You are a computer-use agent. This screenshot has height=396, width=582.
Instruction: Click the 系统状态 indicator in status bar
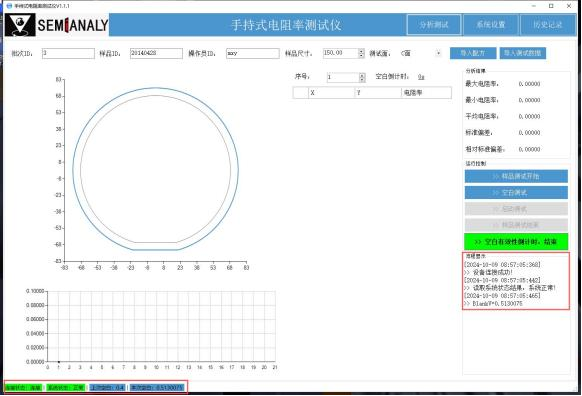[x=66, y=387]
